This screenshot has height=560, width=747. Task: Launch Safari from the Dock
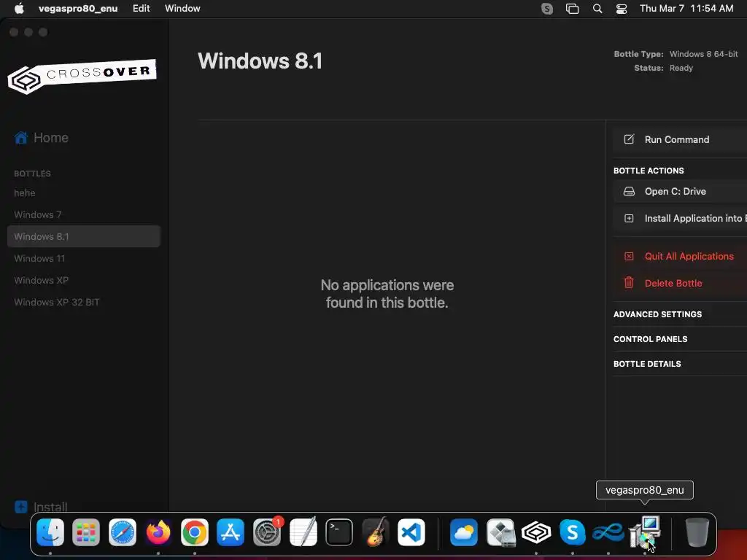click(x=123, y=532)
